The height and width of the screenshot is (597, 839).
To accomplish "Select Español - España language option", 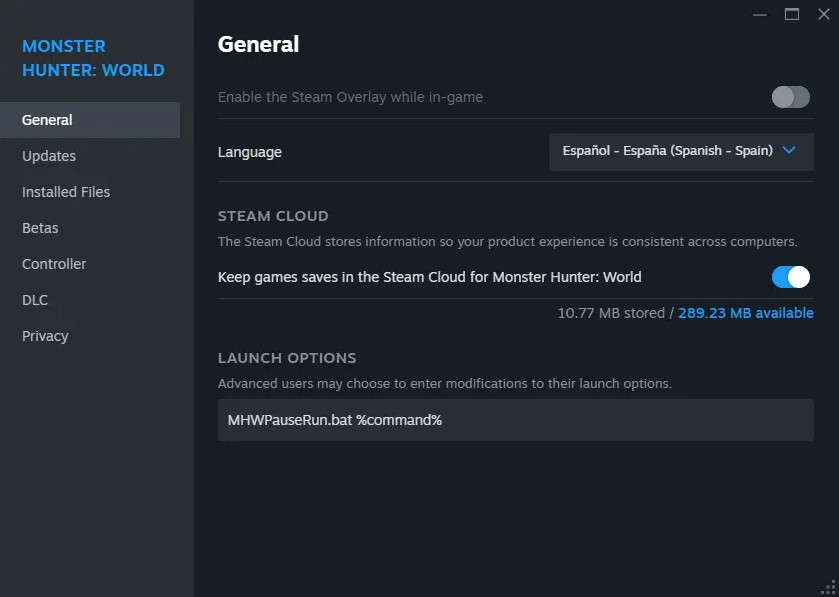I will pyautogui.click(x=667, y=151).
